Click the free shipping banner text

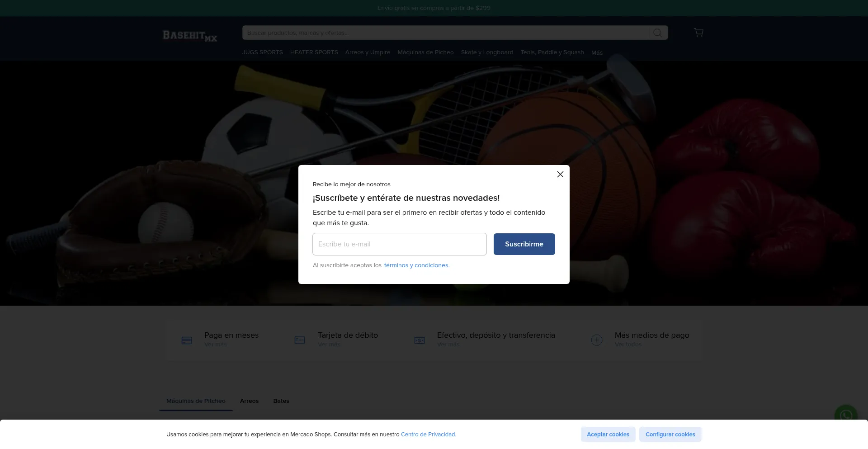click(434, 8)
